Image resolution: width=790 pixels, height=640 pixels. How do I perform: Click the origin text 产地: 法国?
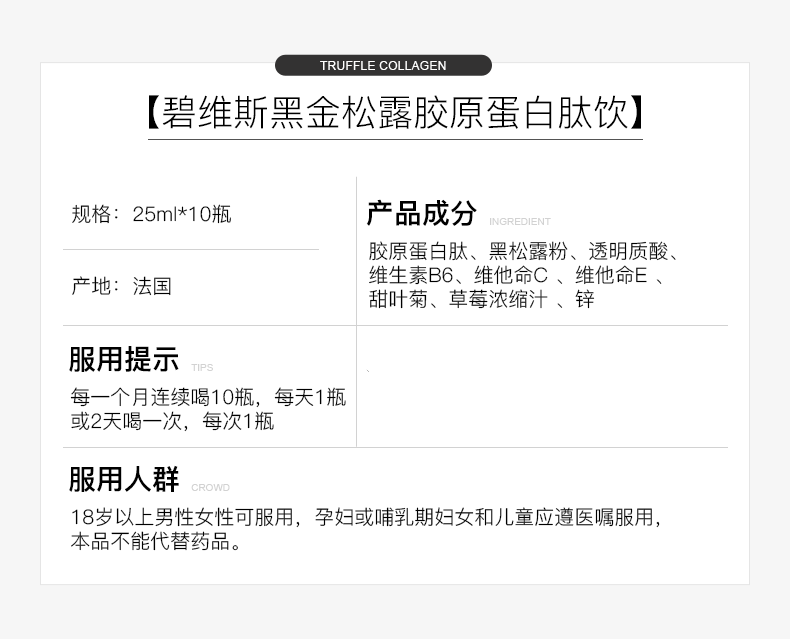(121, 286)
